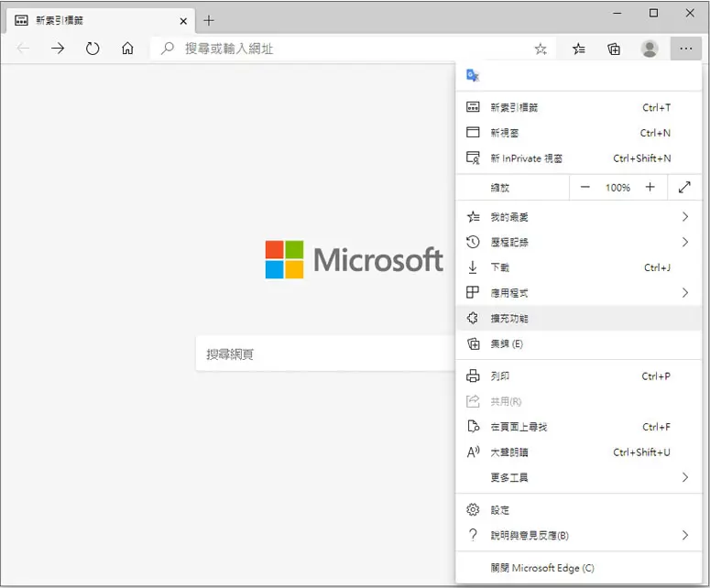
Task: Enter full screen using the expand arrows
Action: tap(684, 187)
